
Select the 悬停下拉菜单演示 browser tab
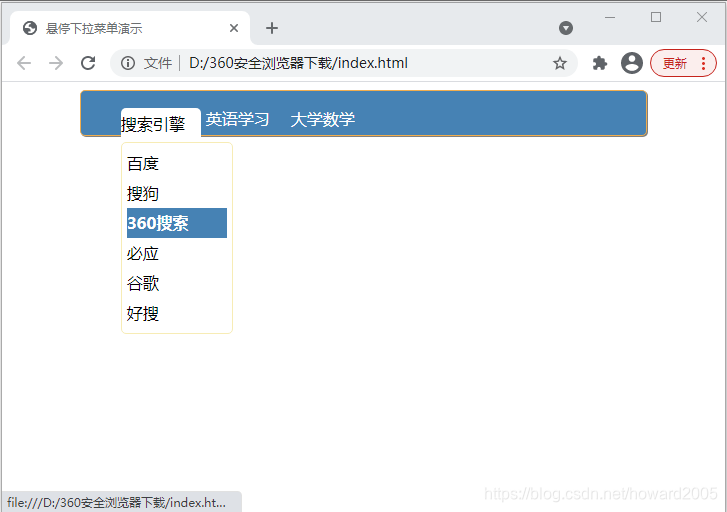coord(130,28)
